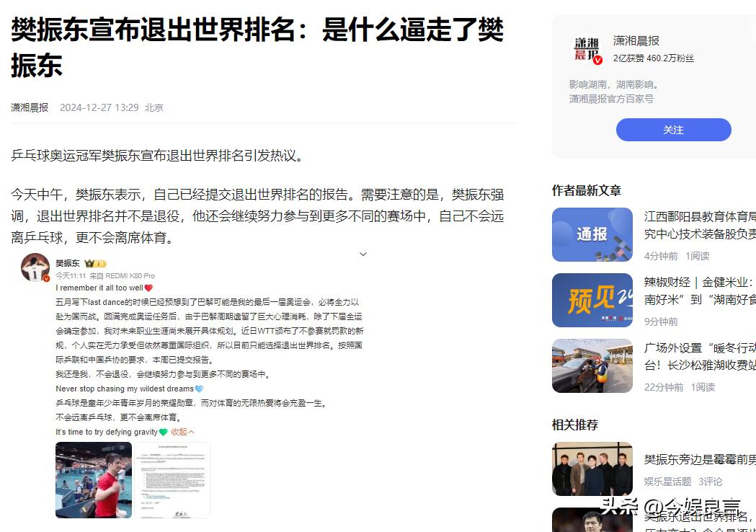This screenshot has height=532, width=756.
Task: Click the 潇湘晨报 author avatar logo
Action: [x=587, y=49]
